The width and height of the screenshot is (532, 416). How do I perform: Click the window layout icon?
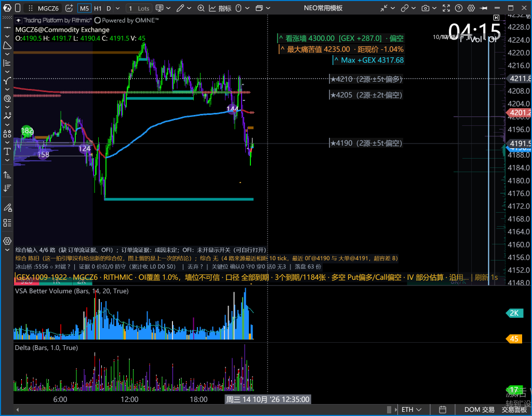click(259, 8)
